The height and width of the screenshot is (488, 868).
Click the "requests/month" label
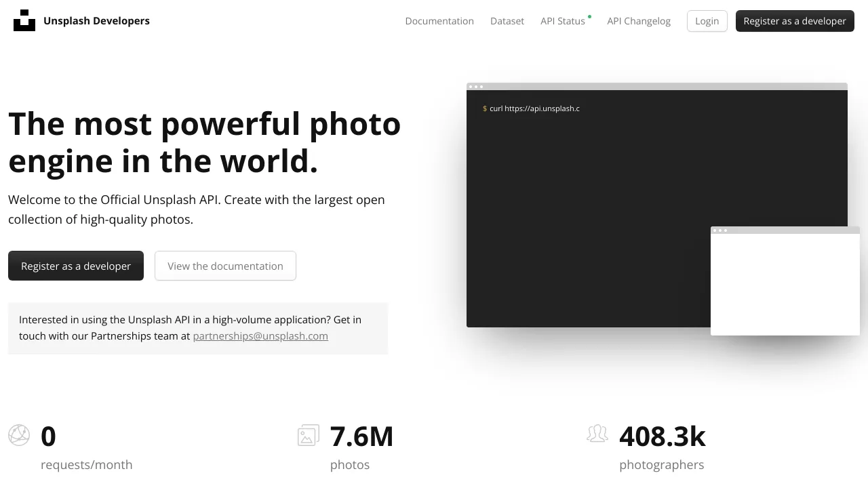87,465
